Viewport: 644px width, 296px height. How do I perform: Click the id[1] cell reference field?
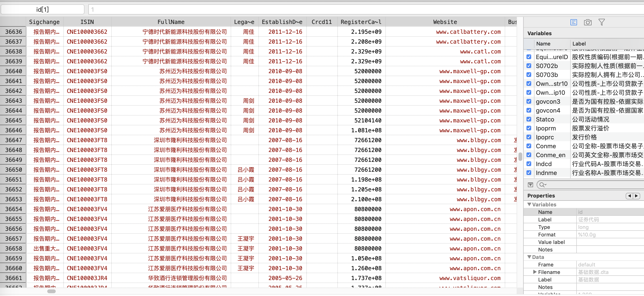[x=43, y=9]
